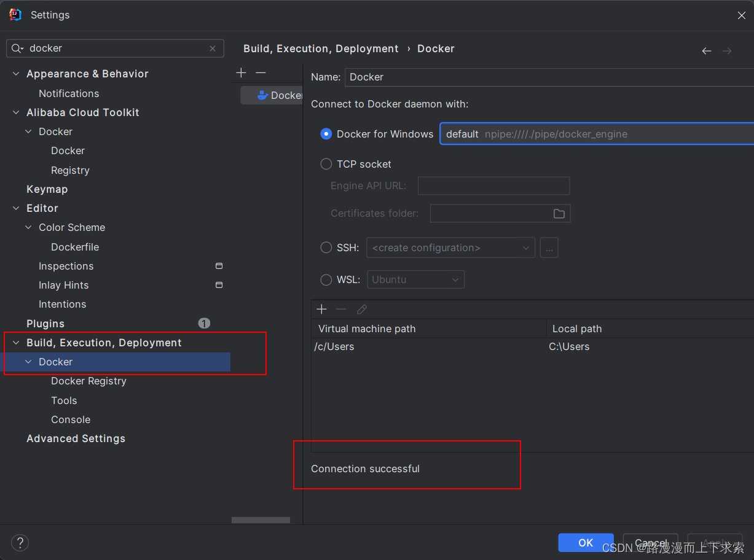Remove the selected Docker configuration
Screen dimensions: 754x560
click(x=261, y=73)
